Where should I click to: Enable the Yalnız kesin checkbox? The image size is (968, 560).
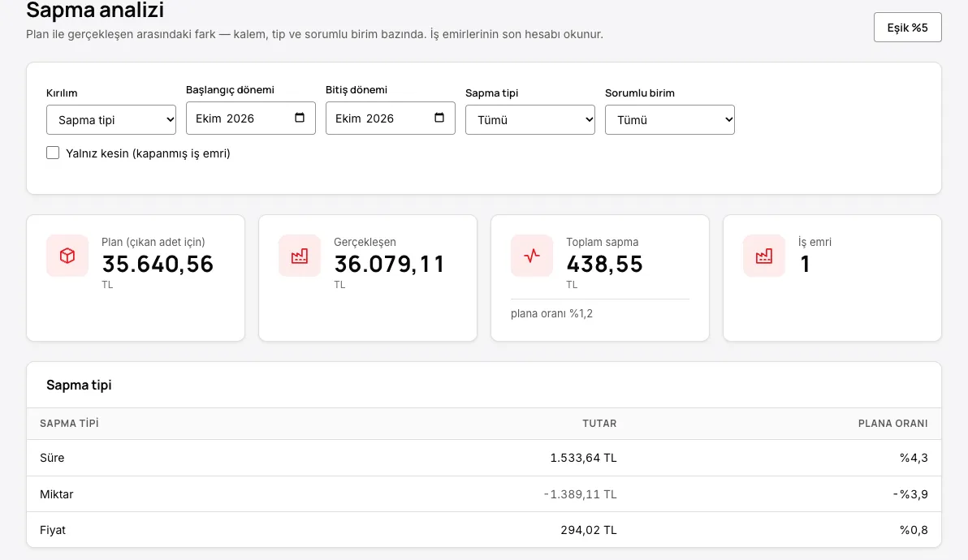click(53, 153)
